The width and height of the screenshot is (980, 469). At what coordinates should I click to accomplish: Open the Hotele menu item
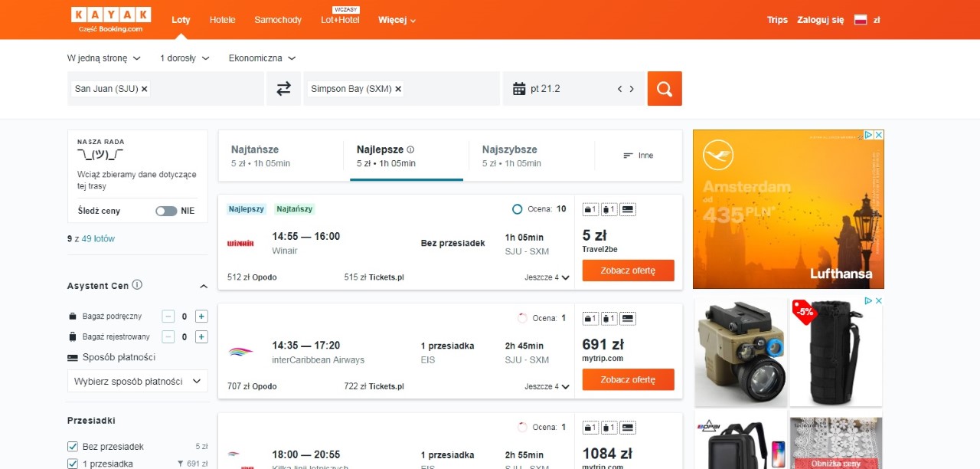tap(223, 20)
